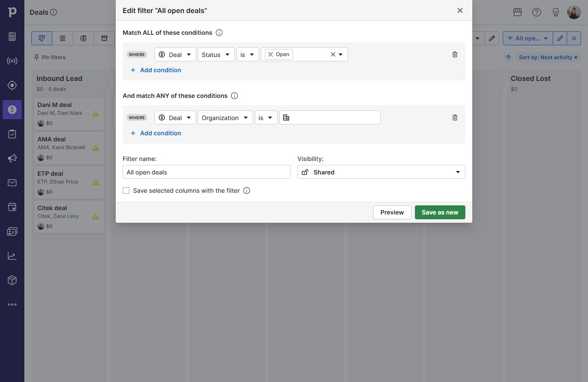Open Organization field dropdown
This screenshot has width=588, height=382.
225,118
